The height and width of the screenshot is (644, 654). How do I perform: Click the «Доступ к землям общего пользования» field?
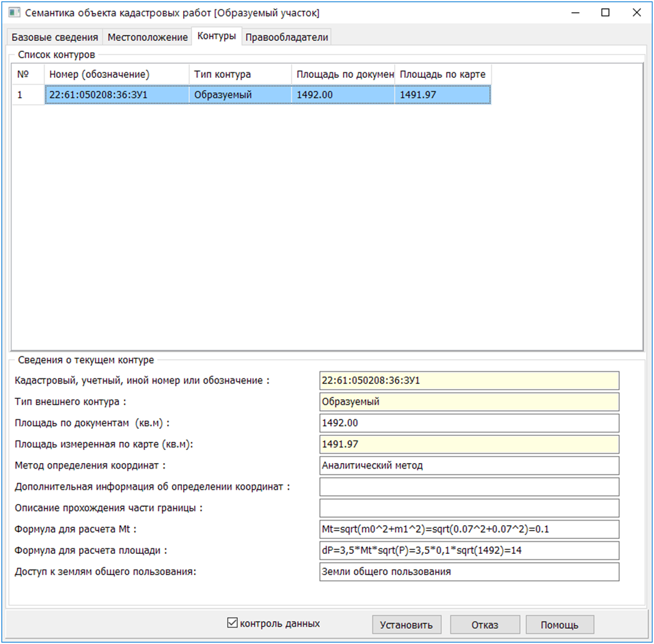point(469,572)
